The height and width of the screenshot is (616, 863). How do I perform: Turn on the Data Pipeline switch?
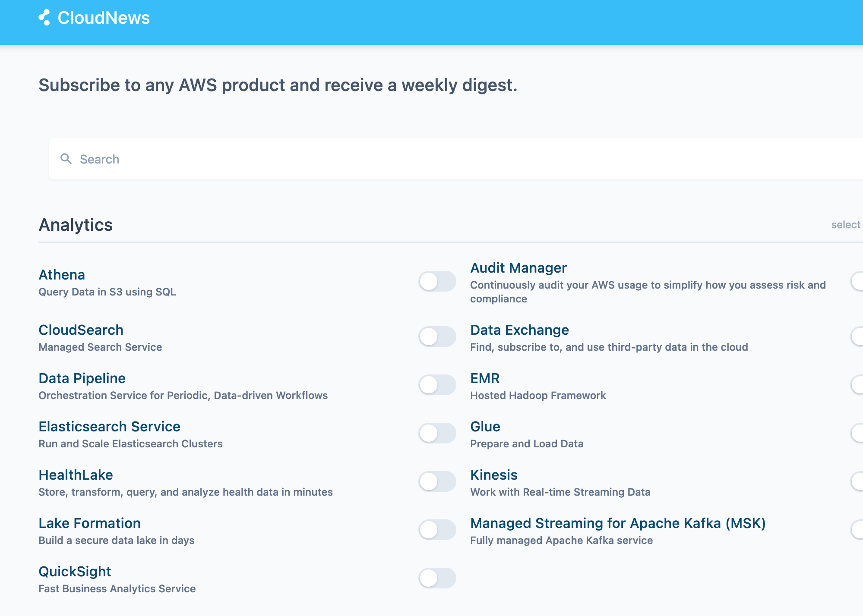pos(437,385)
